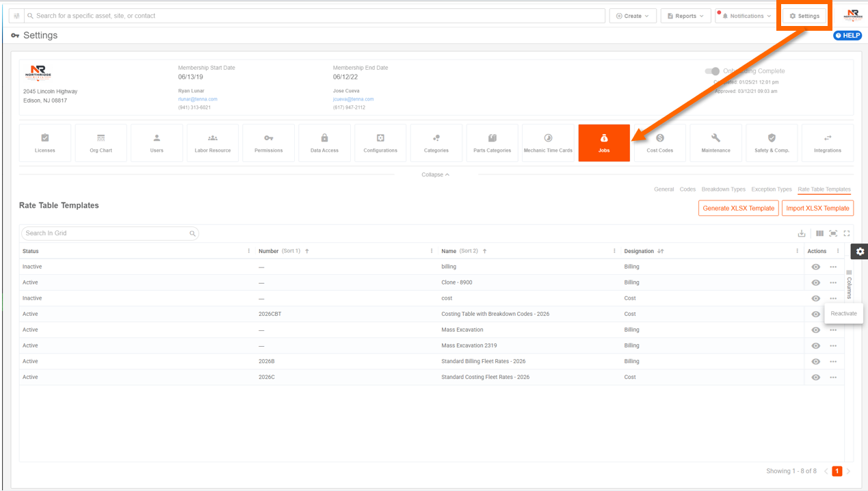
Task: Switch to the General sub-tab
Action: click(663, 189)
